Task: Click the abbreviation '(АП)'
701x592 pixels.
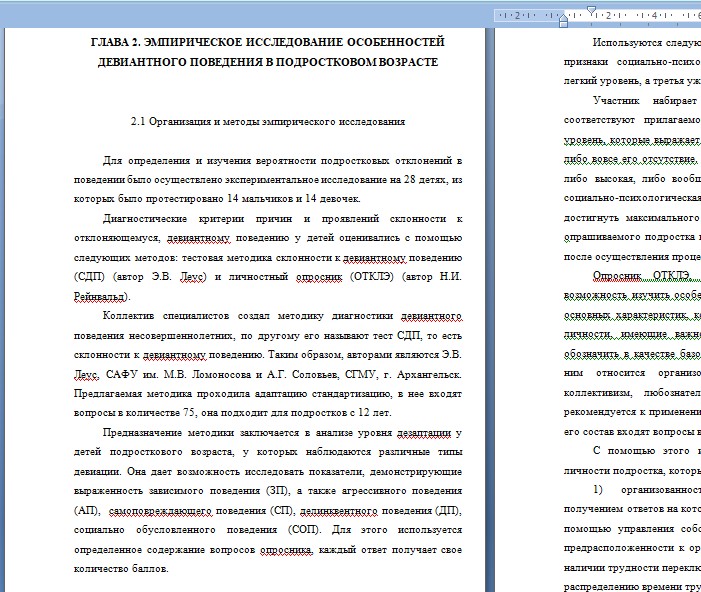Action: (x=87, y=511)
